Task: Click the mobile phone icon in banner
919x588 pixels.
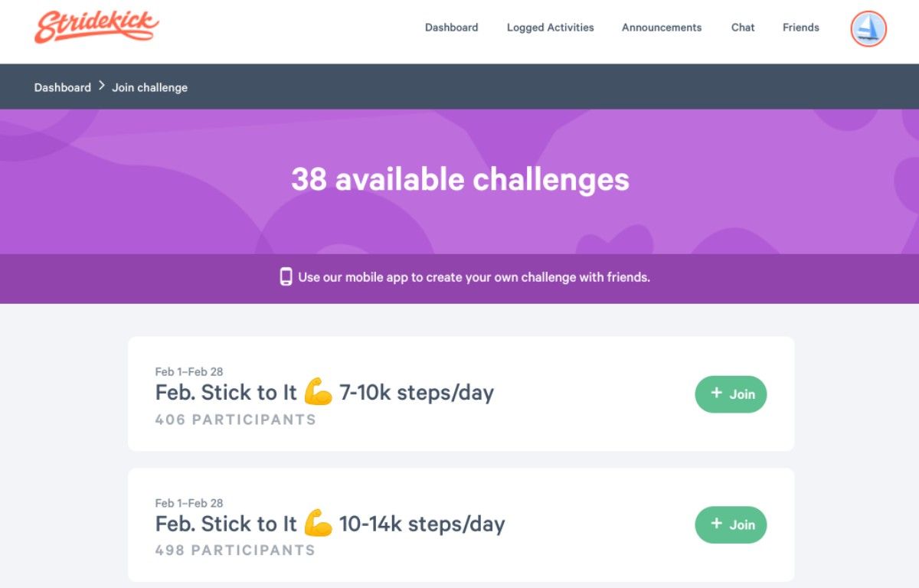Action: click(x=286, y=277)
